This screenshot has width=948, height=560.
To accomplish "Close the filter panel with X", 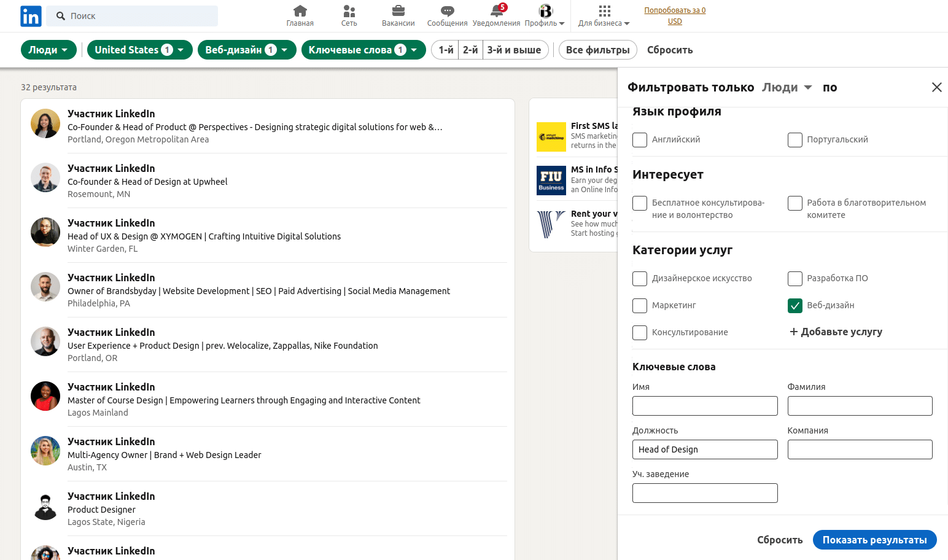I will click(x=936, y=87).
